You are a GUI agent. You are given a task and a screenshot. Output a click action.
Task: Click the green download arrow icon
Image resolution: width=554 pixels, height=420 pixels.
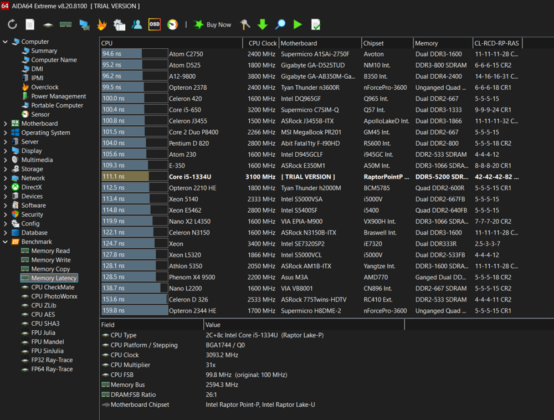tap(263, 24)
